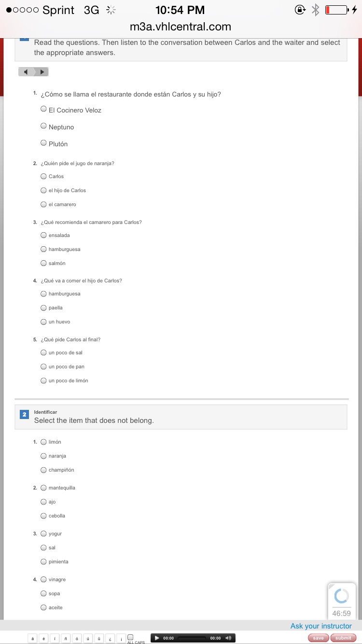
Task: Open the Ask your instructor link
Action: click(x=321, y=626)
